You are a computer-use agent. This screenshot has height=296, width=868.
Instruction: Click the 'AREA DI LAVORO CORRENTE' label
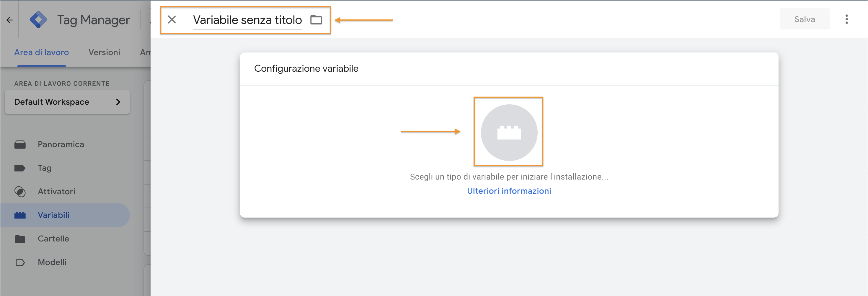tap(62, 83)
